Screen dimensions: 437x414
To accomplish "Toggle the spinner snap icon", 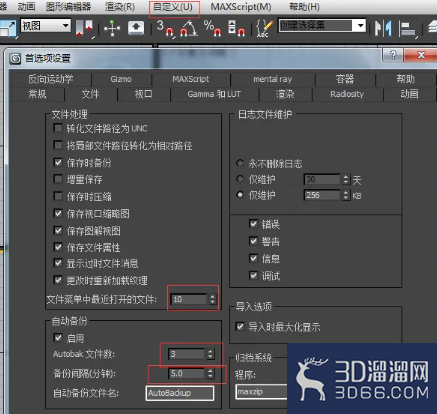I will [237, 28].
